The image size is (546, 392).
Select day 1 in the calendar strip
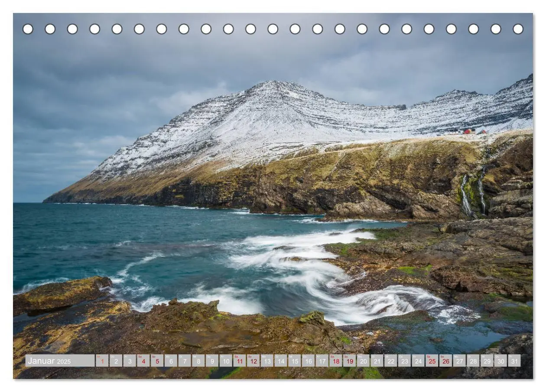(102, 361)
